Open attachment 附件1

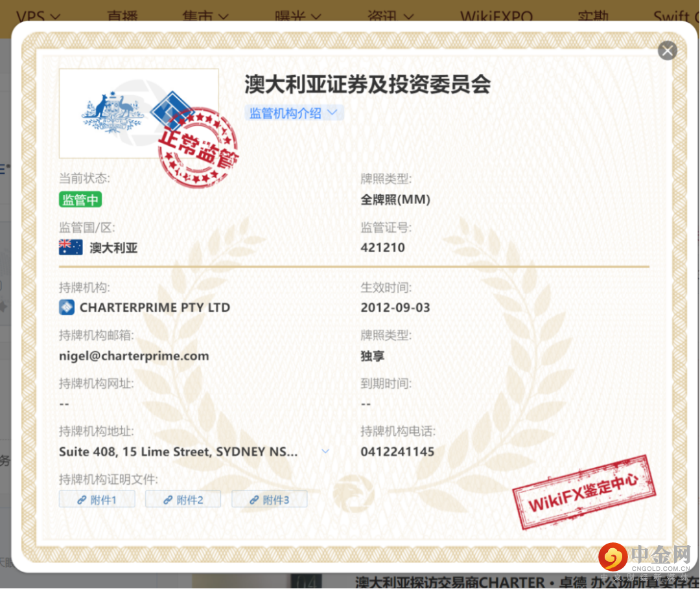tap(97, 500)
